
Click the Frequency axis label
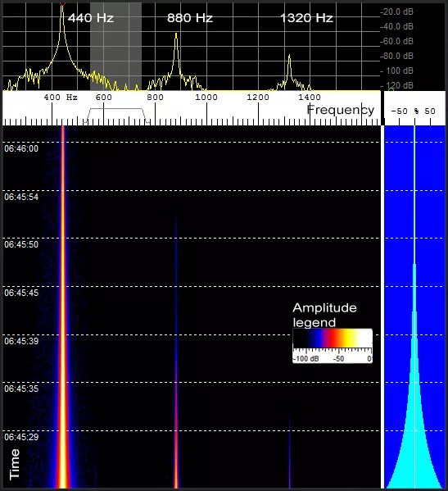pos(341,110)
